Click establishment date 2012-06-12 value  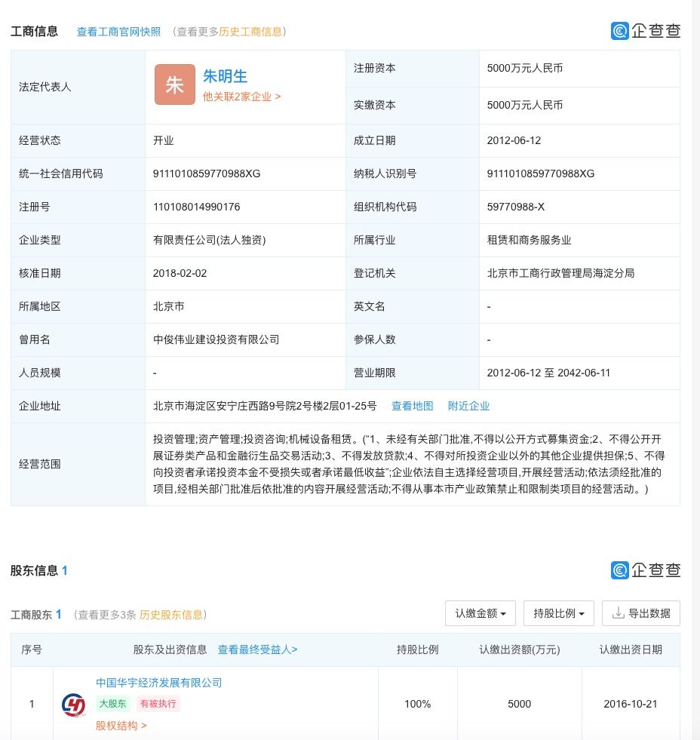pos(514,140)
